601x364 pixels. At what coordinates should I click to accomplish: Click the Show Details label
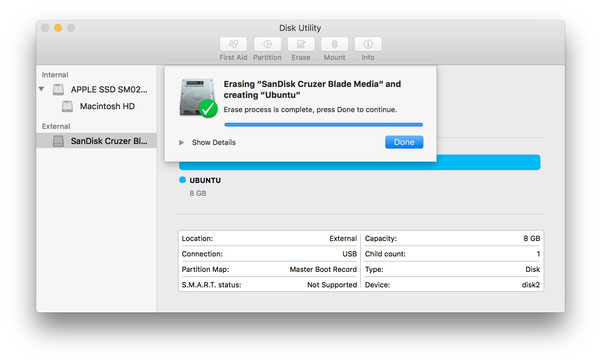214,142
